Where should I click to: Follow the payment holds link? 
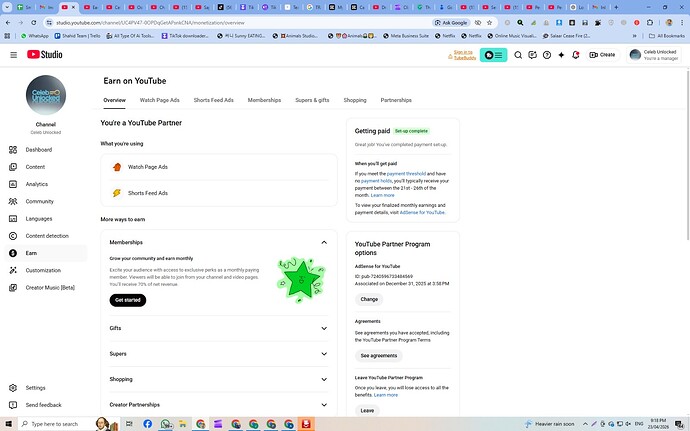coord(376,181)
